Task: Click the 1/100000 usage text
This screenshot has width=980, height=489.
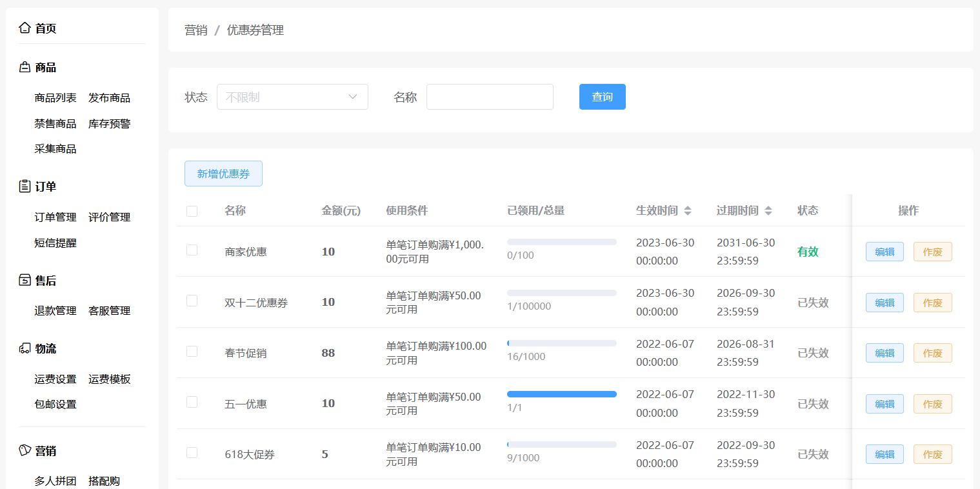Action: click(529, 306)
